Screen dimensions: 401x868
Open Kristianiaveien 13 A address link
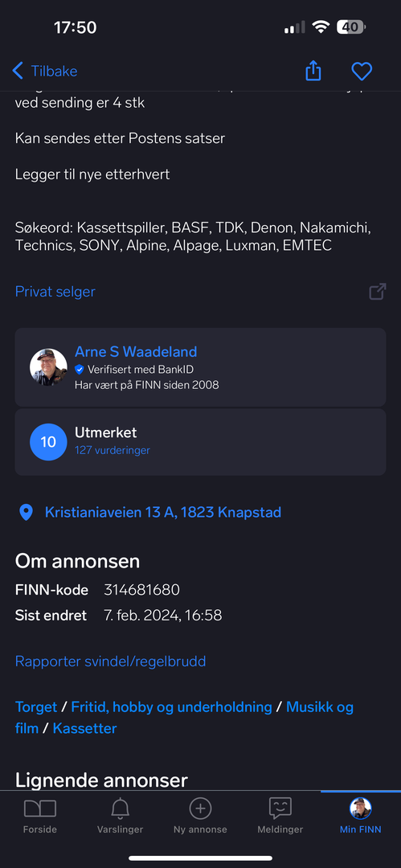click(163, 512)
